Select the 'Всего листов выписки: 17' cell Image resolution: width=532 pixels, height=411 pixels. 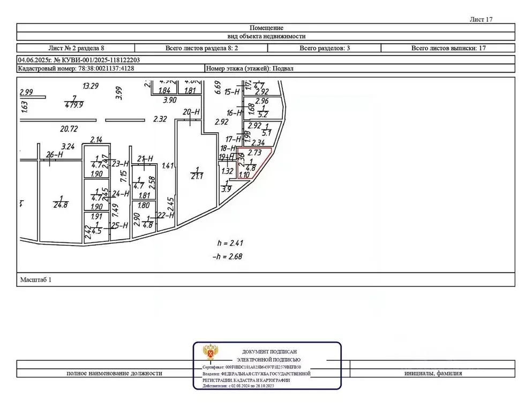coord(448,48)
